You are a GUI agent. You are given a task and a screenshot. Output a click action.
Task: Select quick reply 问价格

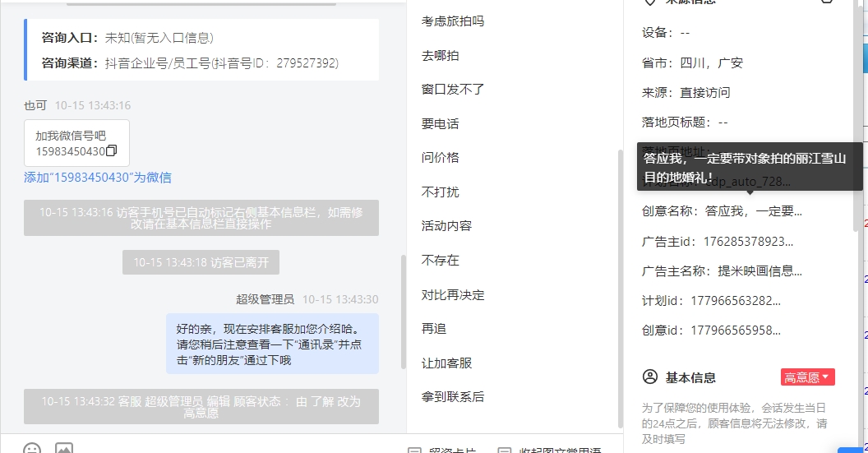pyautogui.click(x=440, y=157)
